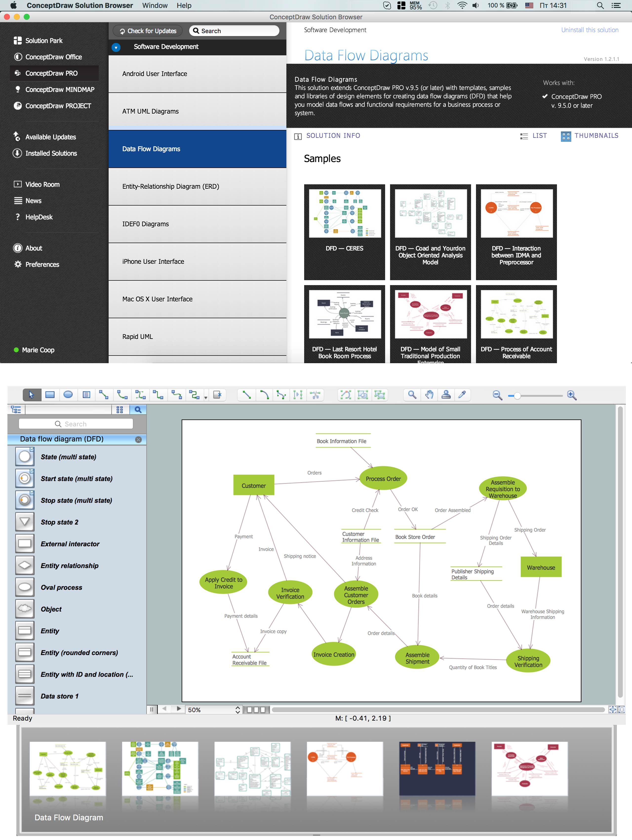This screenshot has height=840, width=632.
Task: Open Window menu in menu bar
Action: pyautogui.click(x=155, y=5)
